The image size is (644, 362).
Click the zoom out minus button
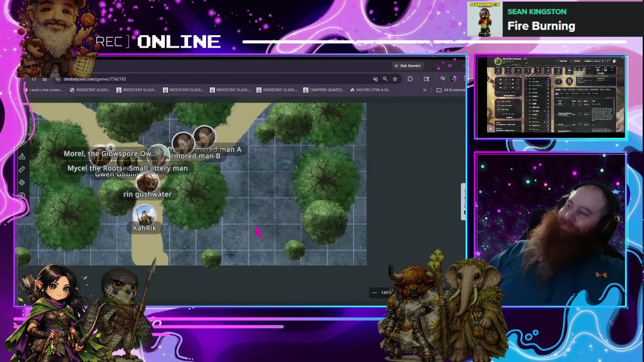coord(374,293)
